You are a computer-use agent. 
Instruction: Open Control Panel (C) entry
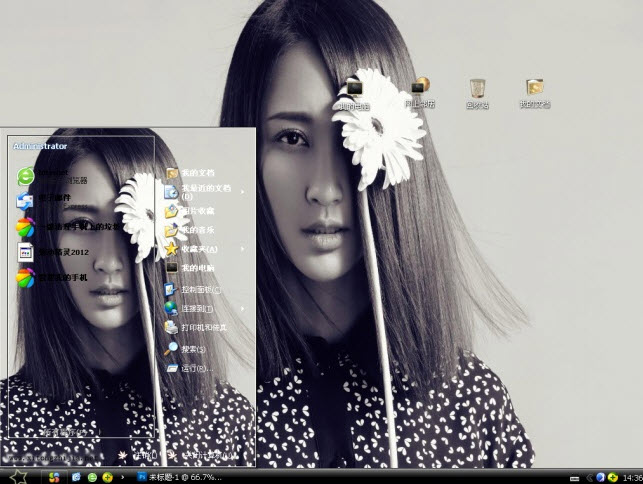[193, 290]
